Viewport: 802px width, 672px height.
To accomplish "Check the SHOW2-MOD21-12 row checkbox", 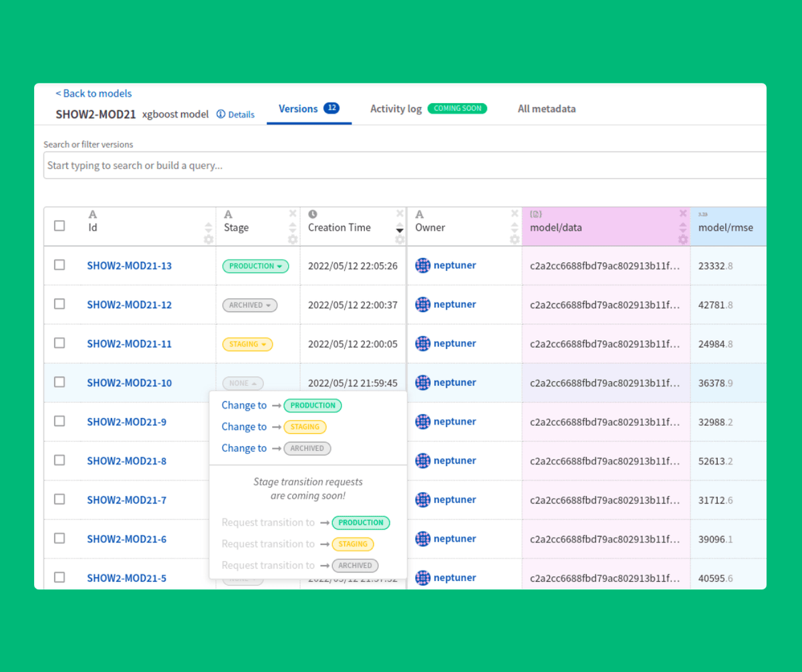I will pos(59,304).
